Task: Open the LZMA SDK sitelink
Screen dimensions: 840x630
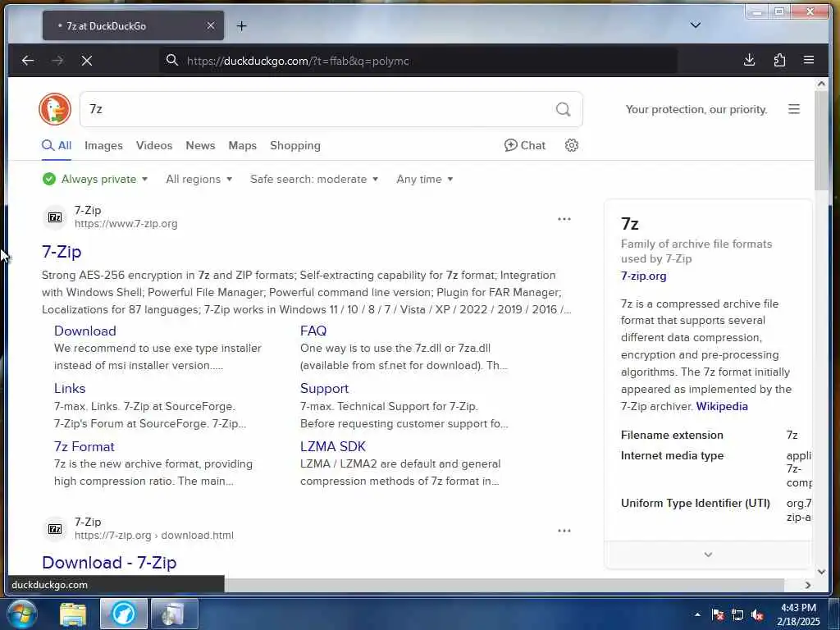Action: click(x=333, y=446)
